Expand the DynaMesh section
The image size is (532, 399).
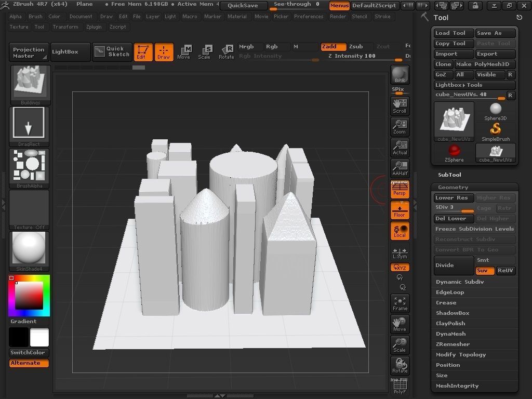coord(450,334)
